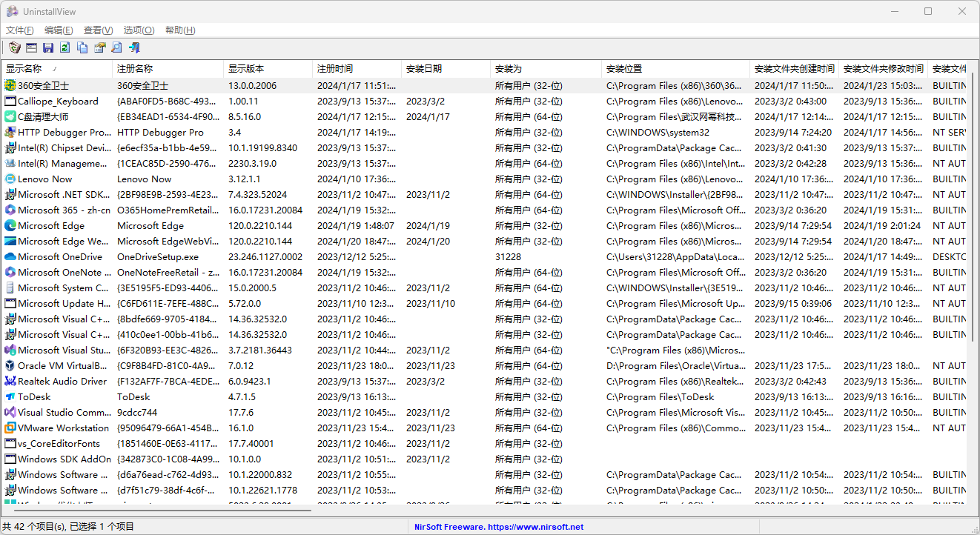Open the 查看(V) menu
Image resolution: width=980 pixels, height=535 pixels.
click(98, 30)
